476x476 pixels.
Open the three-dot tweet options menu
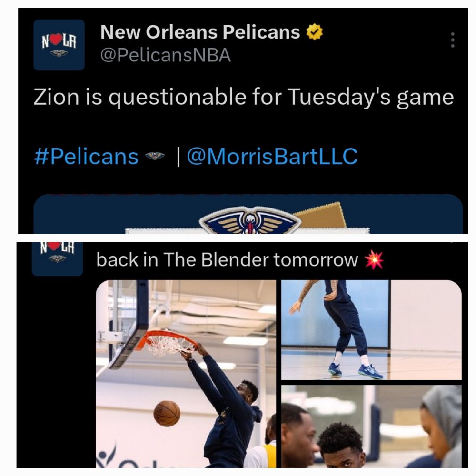[x=453, y=40]
